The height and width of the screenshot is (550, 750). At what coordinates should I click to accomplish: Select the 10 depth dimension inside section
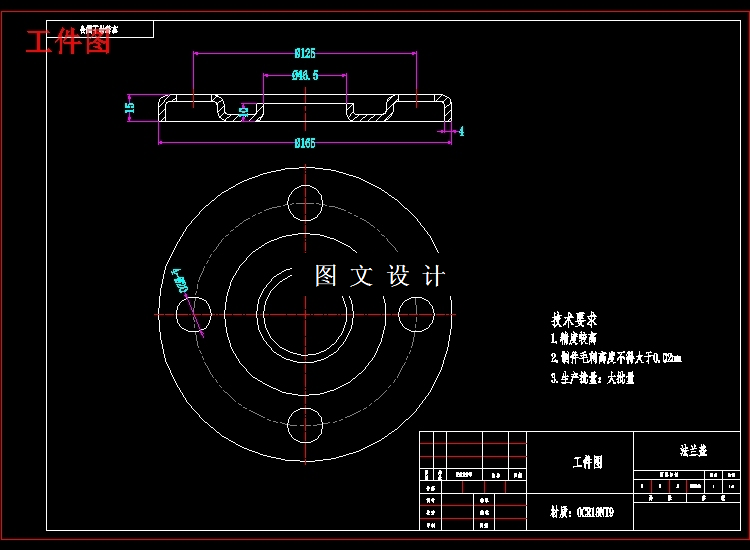tap(243, 112)
